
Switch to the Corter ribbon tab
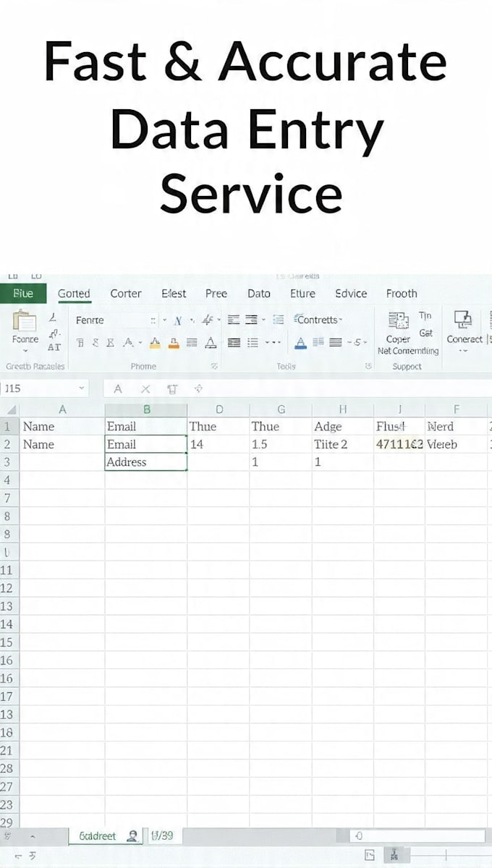pyautogui.click(x=126, y=294)
